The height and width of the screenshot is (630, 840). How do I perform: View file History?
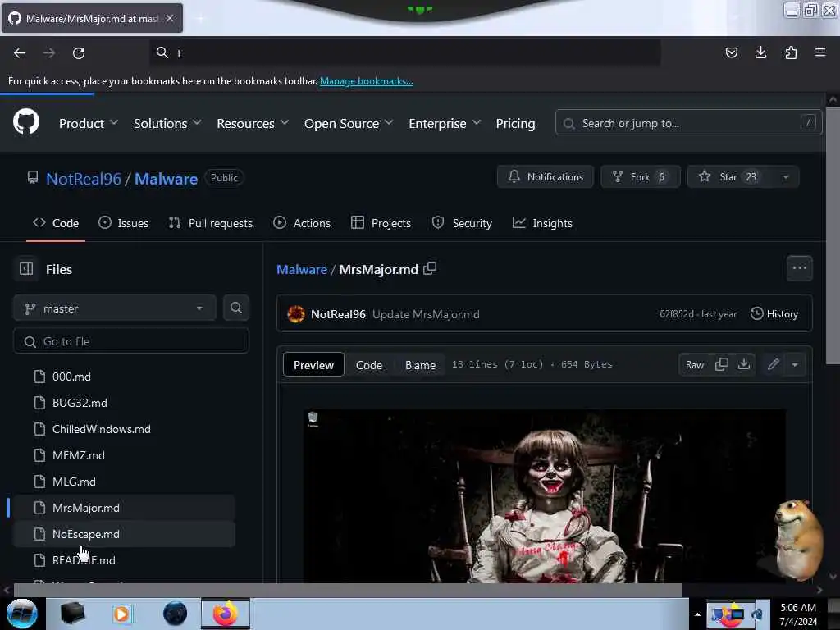coord(774,314)
